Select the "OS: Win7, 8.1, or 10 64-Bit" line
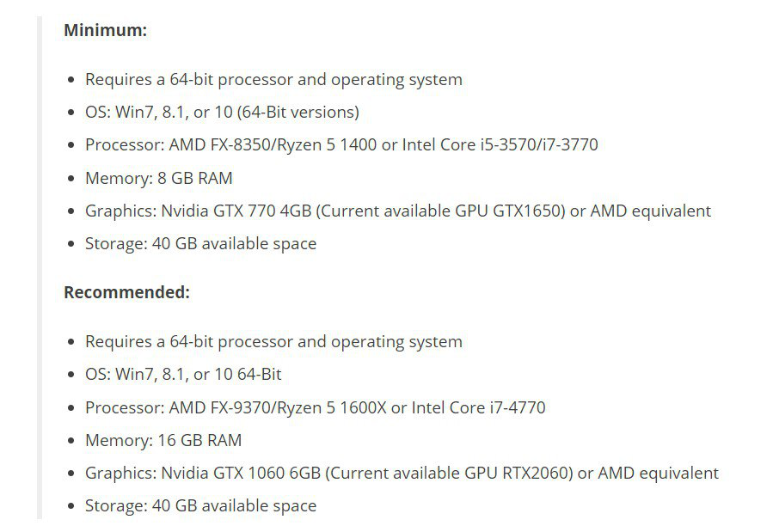The width and height of the screenshot is (773, 532). 183,375
